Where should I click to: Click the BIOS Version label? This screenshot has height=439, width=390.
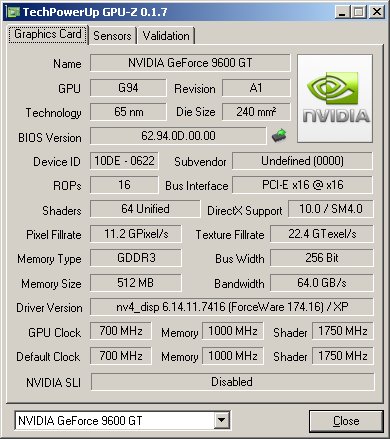tap(50, 138)
